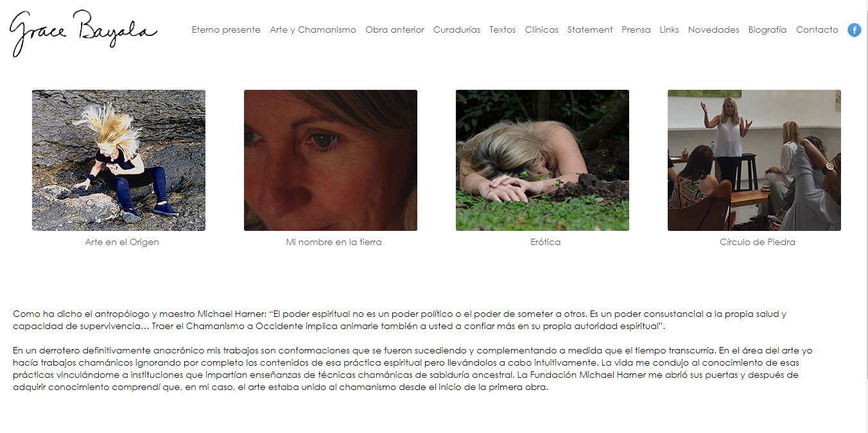Open the Erótica gallery image
868x433 pixels.
pos(542,160)
